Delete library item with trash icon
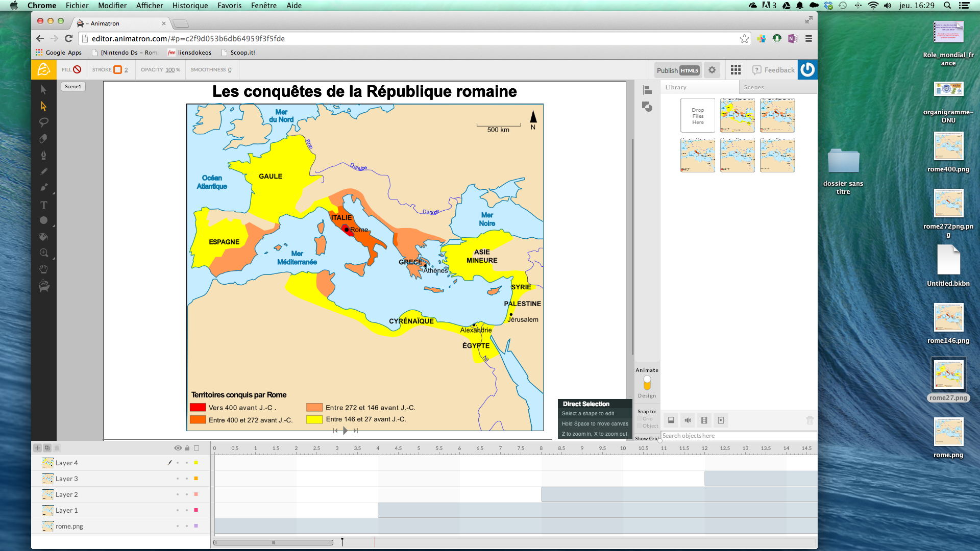The width and height of the screenshot is (980, 551). pyautogui.click(x=810, y=420)
